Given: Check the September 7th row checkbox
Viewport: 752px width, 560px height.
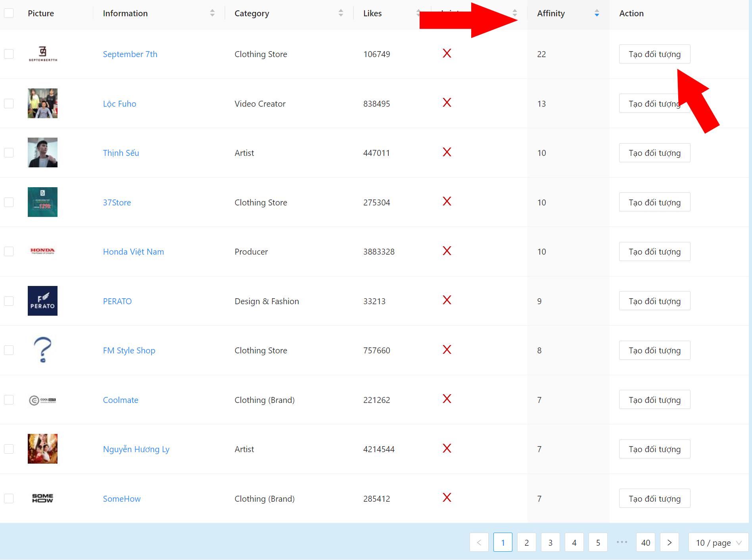Looking at the screenshot, I should 9,54.
